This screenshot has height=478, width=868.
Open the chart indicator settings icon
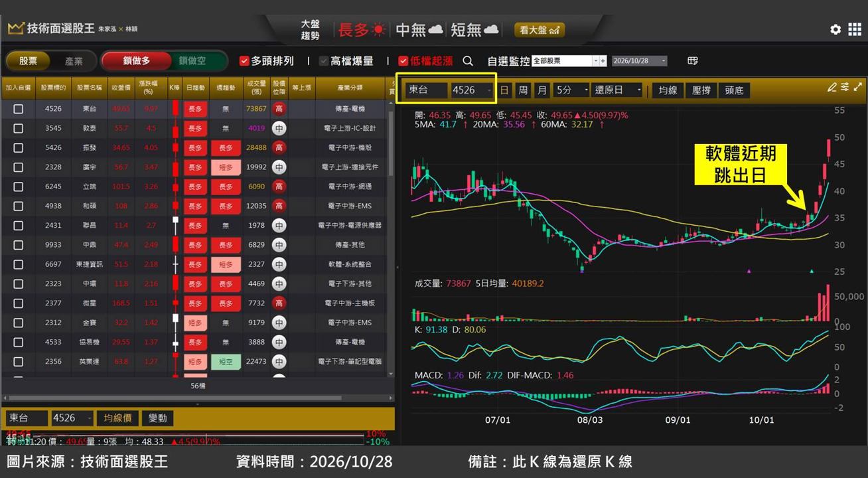pyautogui.click(x=845, y=87)
